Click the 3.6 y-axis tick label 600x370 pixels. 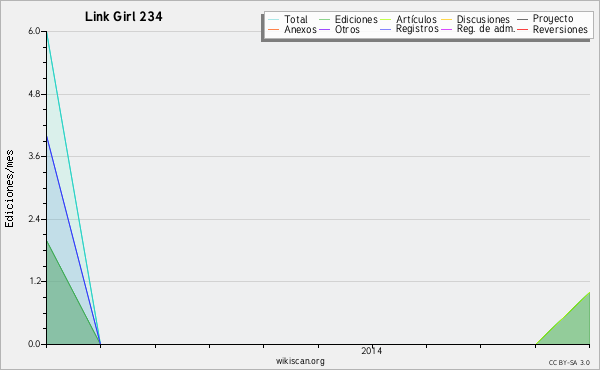34,156
